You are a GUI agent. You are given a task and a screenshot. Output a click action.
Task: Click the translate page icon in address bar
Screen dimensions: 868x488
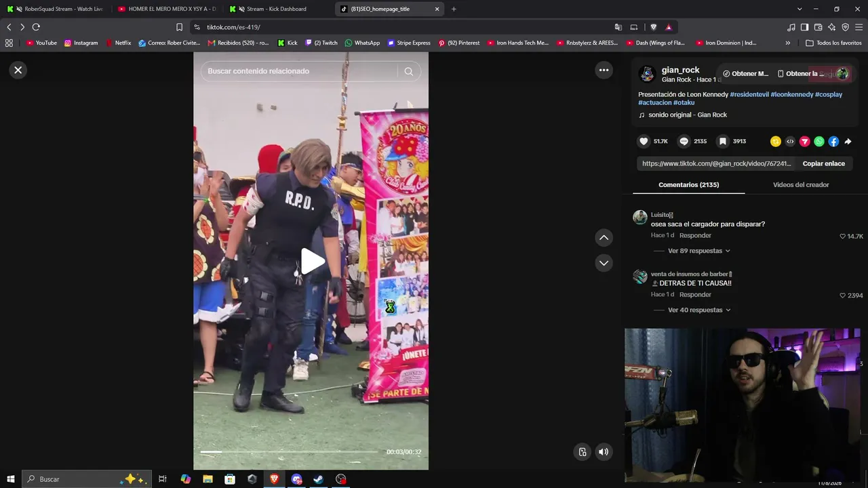pos(618,27)
